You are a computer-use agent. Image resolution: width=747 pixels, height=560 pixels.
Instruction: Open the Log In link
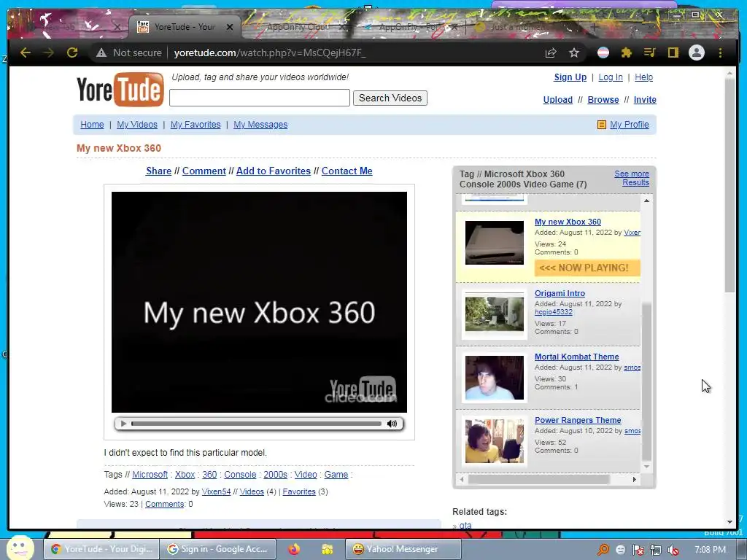point(611,77)
